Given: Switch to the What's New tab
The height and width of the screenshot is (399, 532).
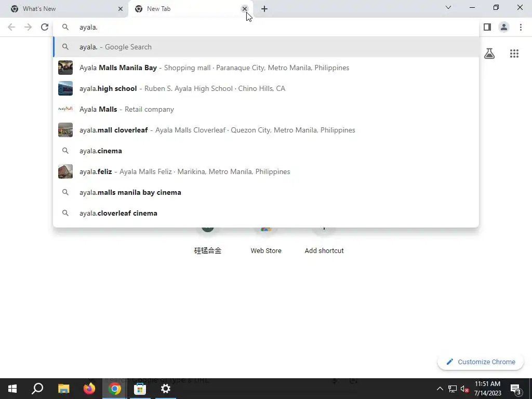Looking at the screenshot, I should point(64,9).
